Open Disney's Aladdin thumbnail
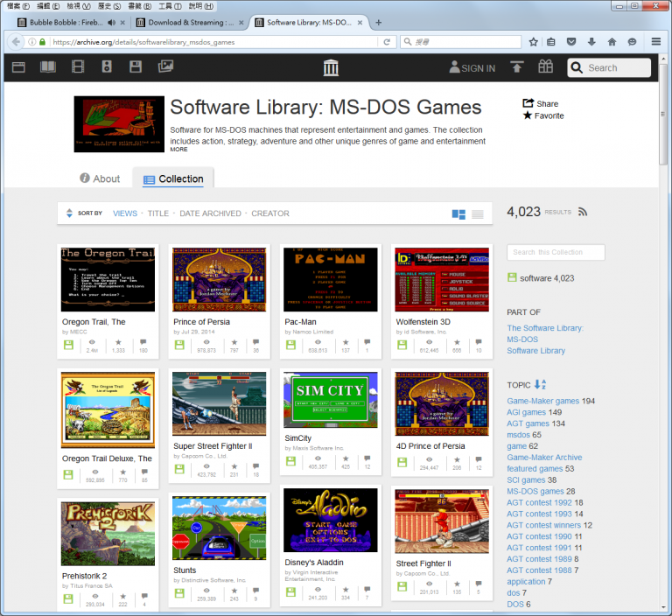 pos(331,521)
